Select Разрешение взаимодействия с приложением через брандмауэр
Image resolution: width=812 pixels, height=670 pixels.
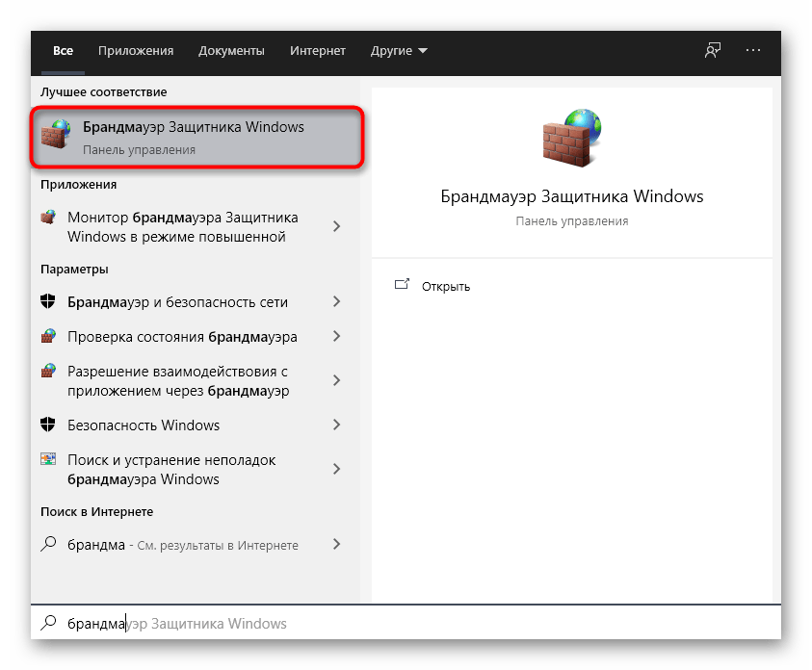pos(179,380)
